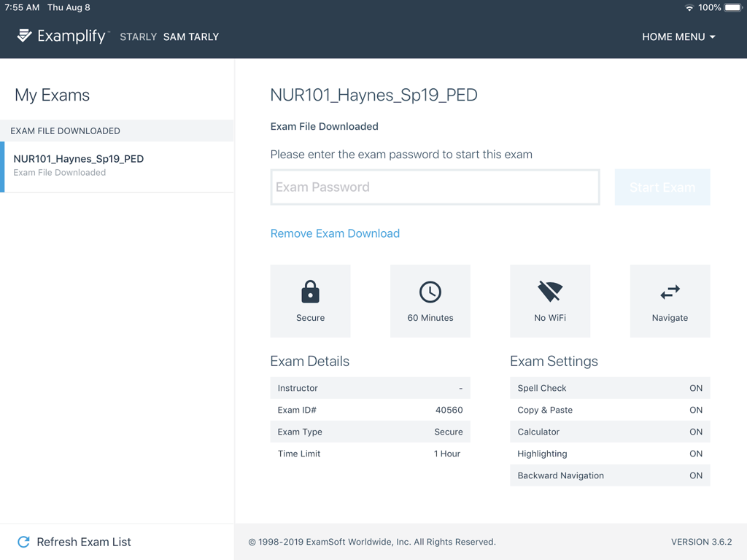
Task: Click the Highlighting setting row
Action: coord(610,453)
